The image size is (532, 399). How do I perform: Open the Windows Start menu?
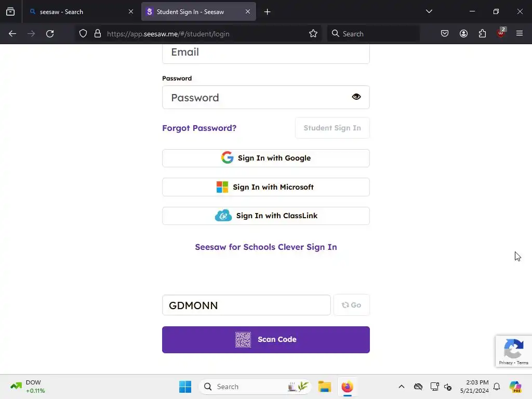click(185, 387)
